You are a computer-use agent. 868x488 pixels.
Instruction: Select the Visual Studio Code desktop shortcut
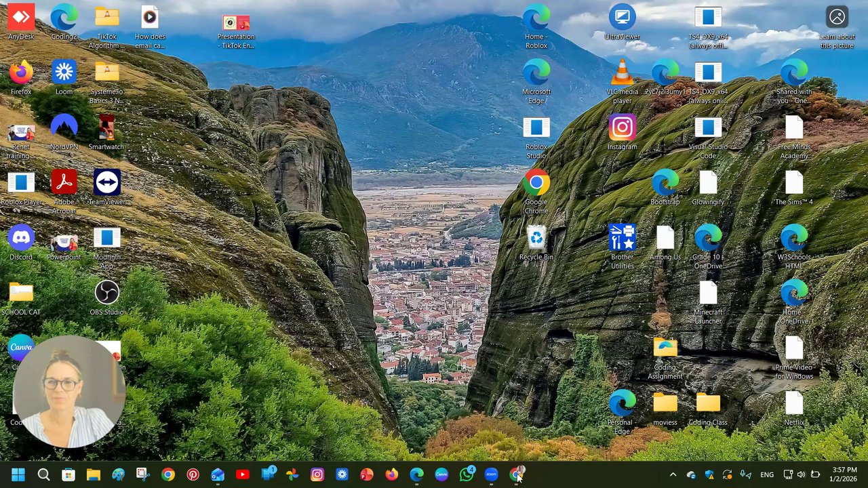coord(708,138)
